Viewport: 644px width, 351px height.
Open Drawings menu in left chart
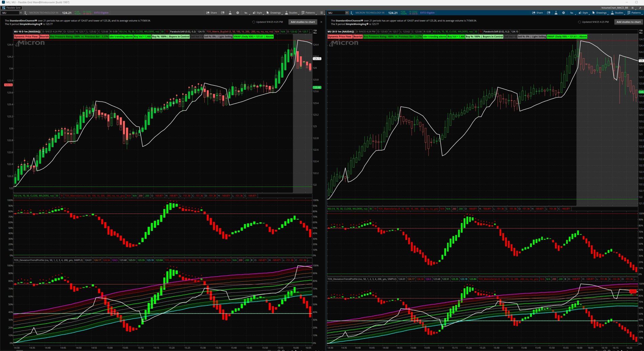coord(274,13)
